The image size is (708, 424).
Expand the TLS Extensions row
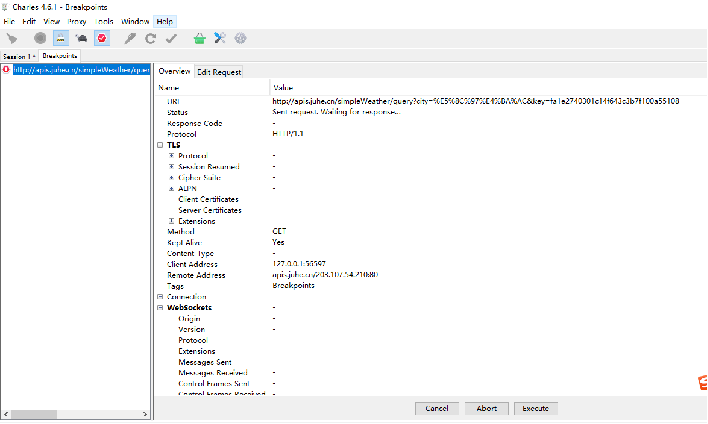tap(171, 221)
